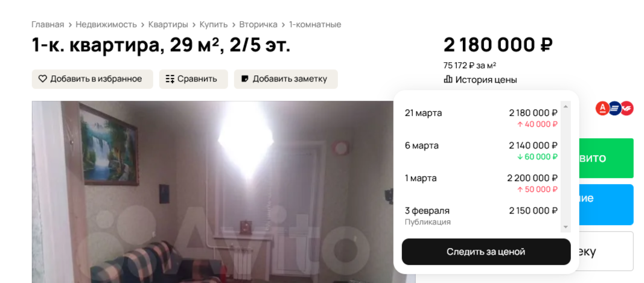Screen dimensions: 644x283
Task: Click the note icon in Добавить заметку
Action: coord(245,79)
